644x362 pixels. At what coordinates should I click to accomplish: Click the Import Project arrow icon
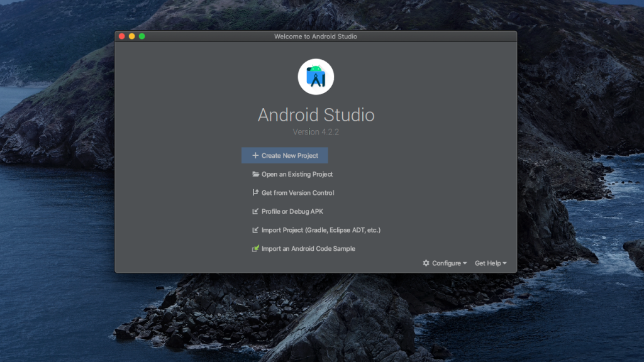[x=255, y=230]
